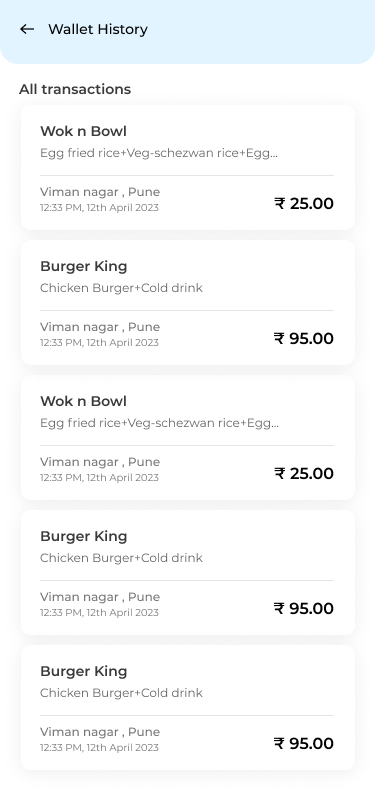Click ₹ 95.00 amount on fourth card
The width and height of the screenshot is (375, 812).
304,608
